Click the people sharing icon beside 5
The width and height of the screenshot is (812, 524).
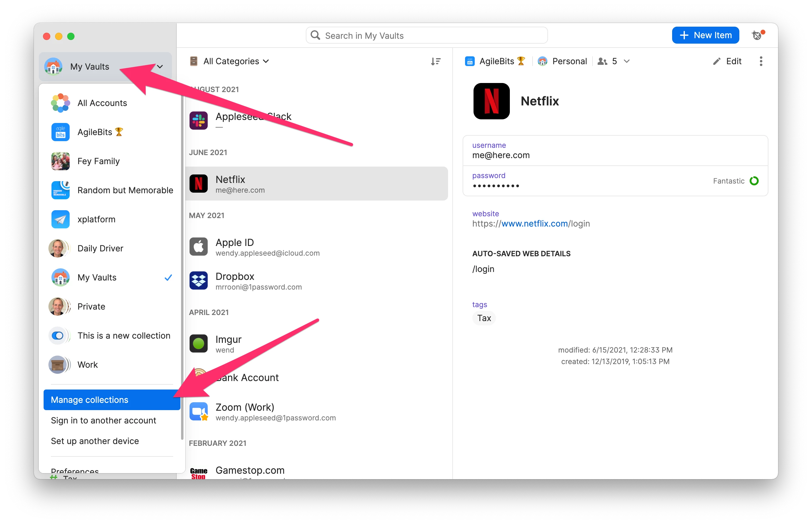pos(602,61)
